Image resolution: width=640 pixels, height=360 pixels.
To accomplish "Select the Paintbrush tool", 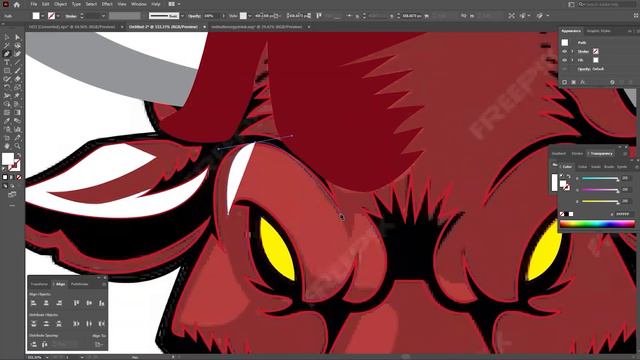I will point(18,71).
